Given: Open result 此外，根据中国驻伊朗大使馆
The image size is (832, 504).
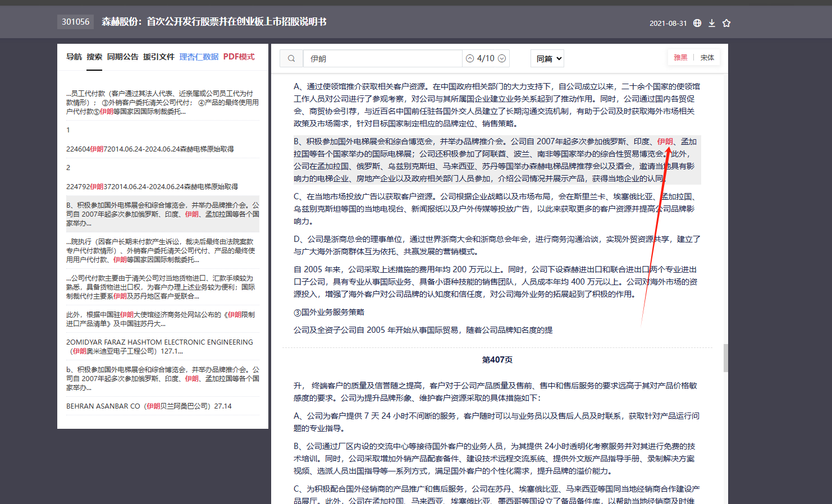Looking at the screenshot, I should click(x=163, y=319).
